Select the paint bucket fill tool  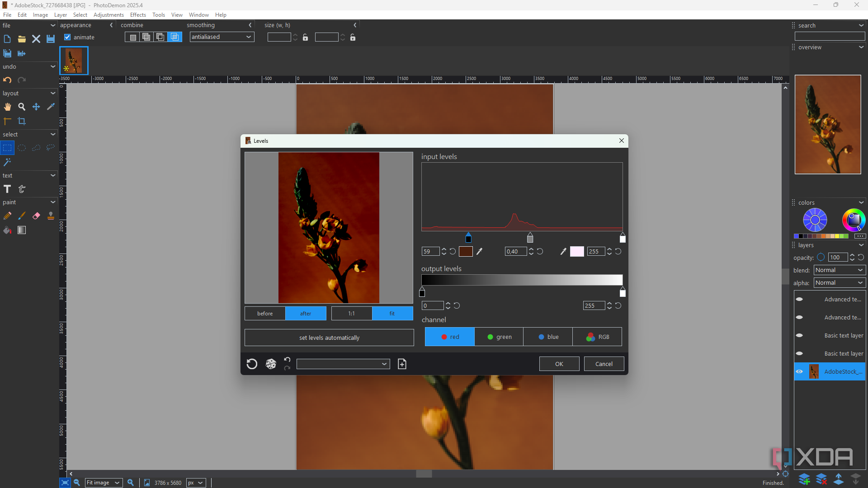(7, 230)
